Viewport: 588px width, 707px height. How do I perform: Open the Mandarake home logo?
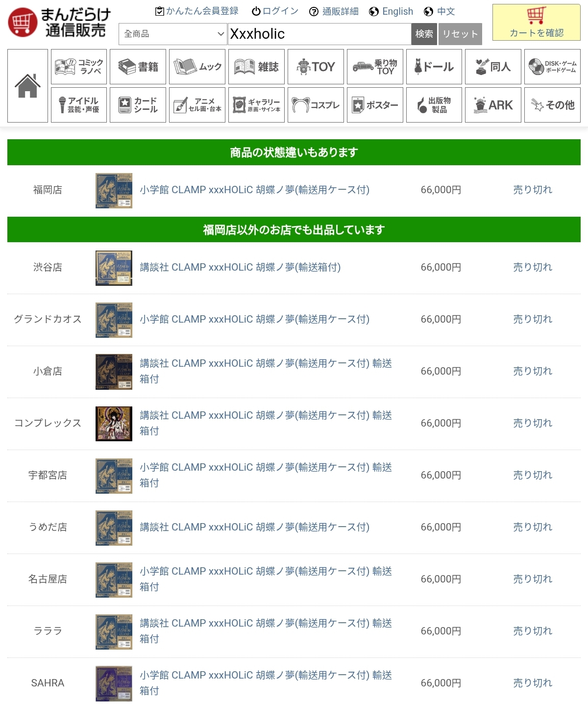[59, 23]
